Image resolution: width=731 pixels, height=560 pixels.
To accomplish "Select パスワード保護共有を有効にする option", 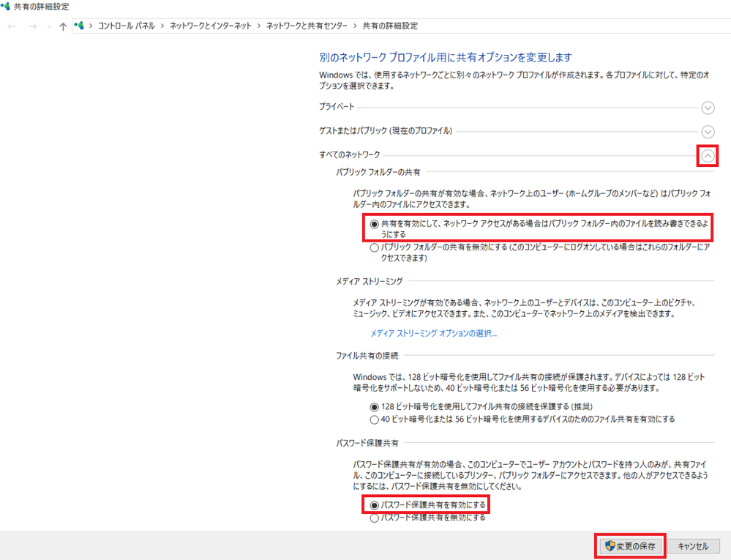I will click(x=374, y=505).
